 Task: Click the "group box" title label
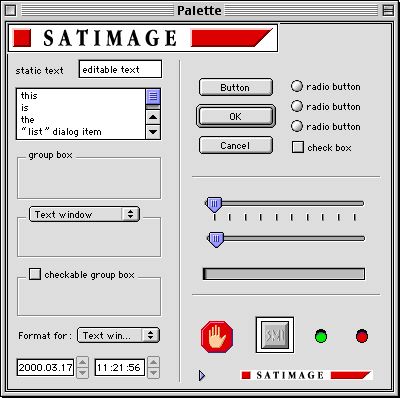pyautogui.click(x=50, y=155)
